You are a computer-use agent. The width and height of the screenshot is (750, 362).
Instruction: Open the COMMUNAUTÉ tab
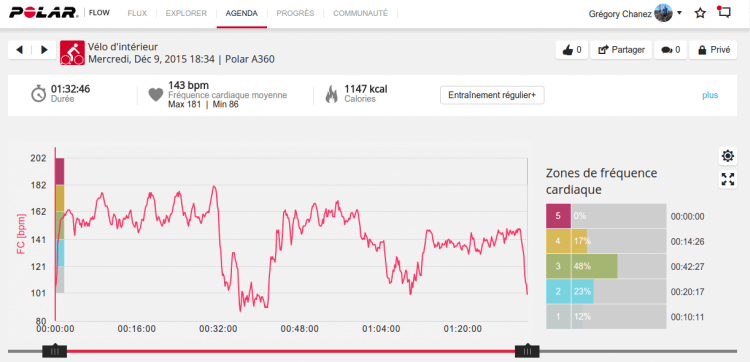point(361,13)
